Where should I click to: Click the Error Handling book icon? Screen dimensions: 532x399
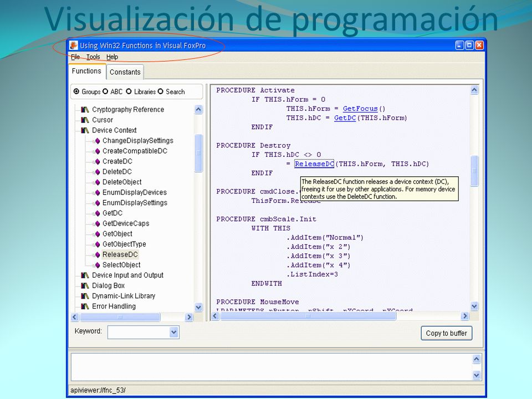pos(85,306)
